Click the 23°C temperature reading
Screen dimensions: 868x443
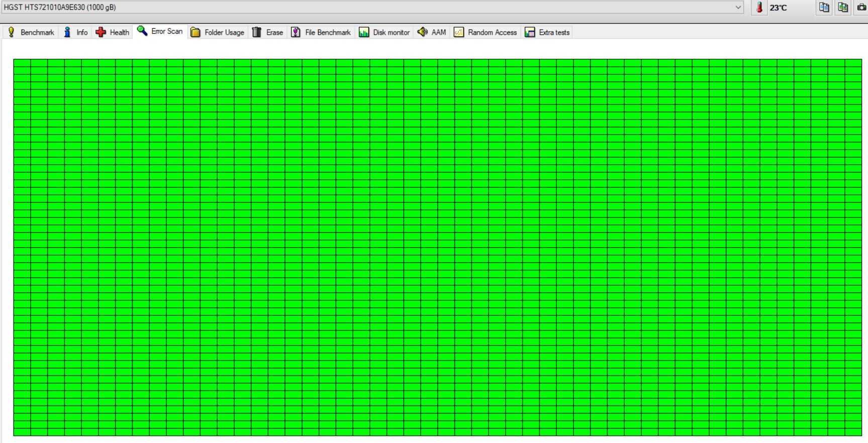[778, 8]
